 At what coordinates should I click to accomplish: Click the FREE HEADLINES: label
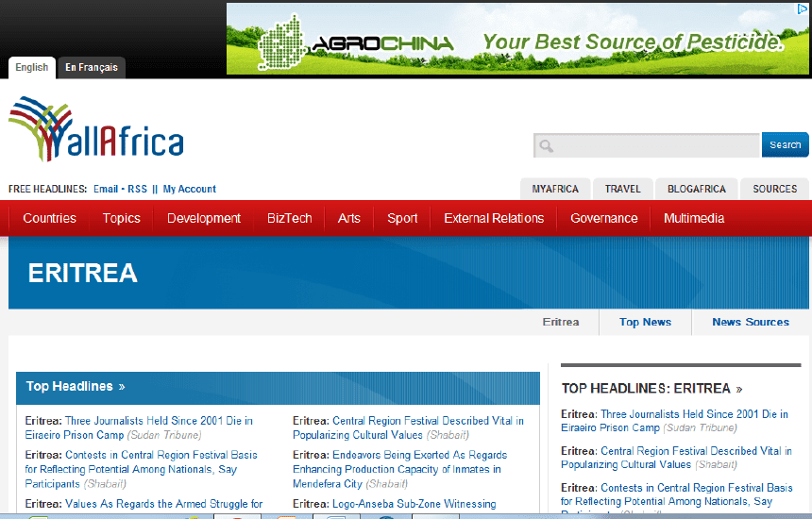47,189
